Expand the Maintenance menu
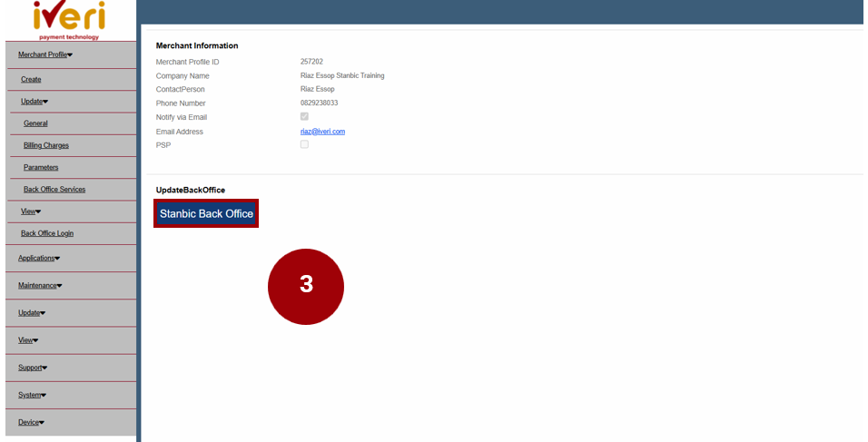The height and width of the screenshot is (442, 868). pos(40,286)
